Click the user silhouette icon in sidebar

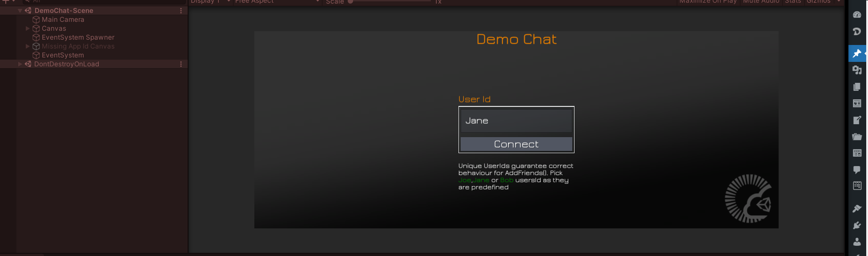[857, 242]
